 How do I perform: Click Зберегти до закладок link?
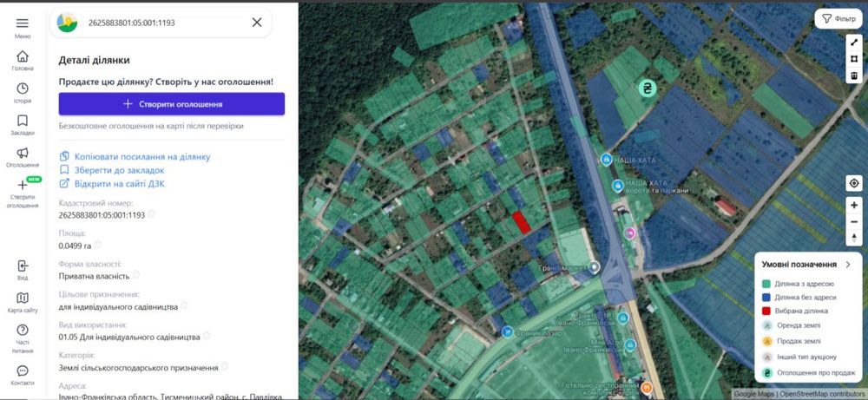pos(112,170)
